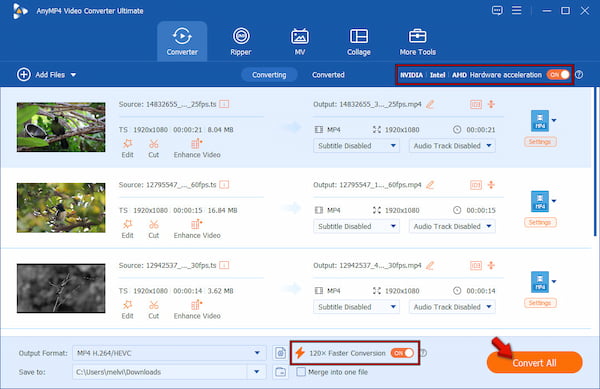Open the output format settings icon near Output Format
The width and height of the screenshot is (600, 389).
[280, 353]
